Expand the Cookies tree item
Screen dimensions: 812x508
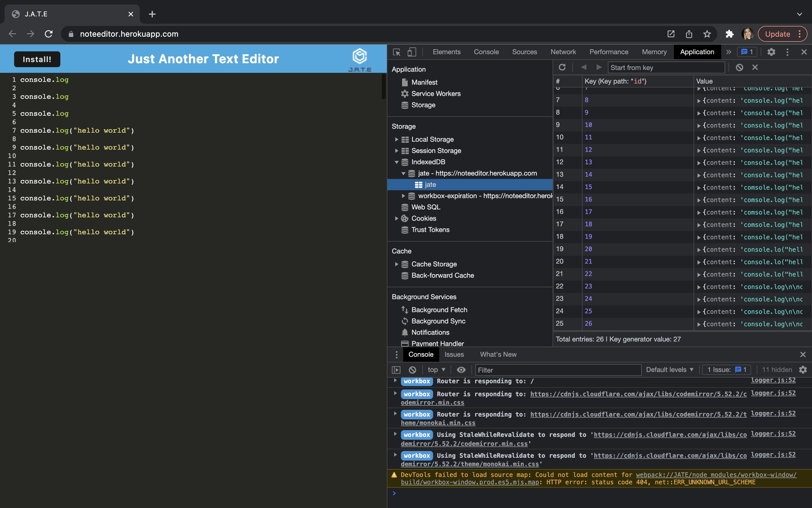(397, 218)
